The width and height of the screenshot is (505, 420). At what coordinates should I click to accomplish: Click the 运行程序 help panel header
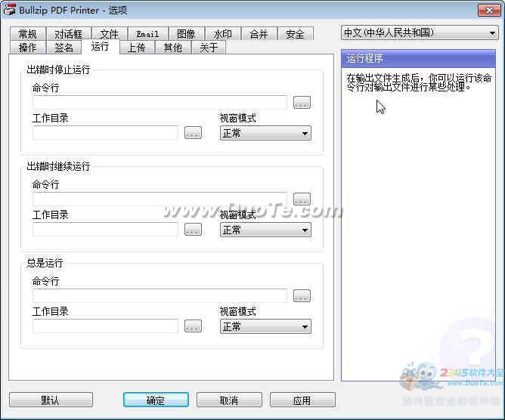point(418,59)
